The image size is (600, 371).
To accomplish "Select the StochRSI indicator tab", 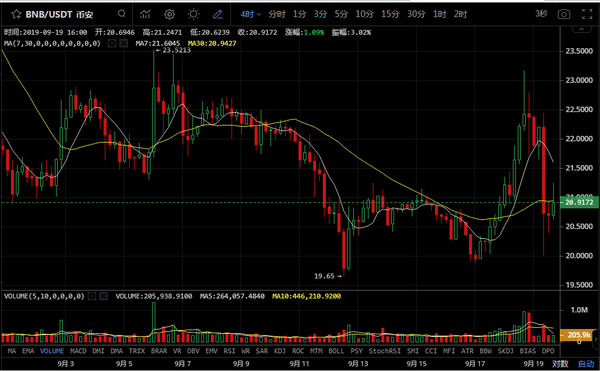I will click(x=385, y=351).
